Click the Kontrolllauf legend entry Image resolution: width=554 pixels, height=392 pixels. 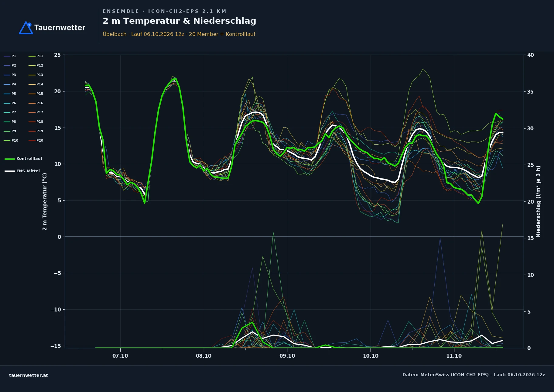point(23,159)
